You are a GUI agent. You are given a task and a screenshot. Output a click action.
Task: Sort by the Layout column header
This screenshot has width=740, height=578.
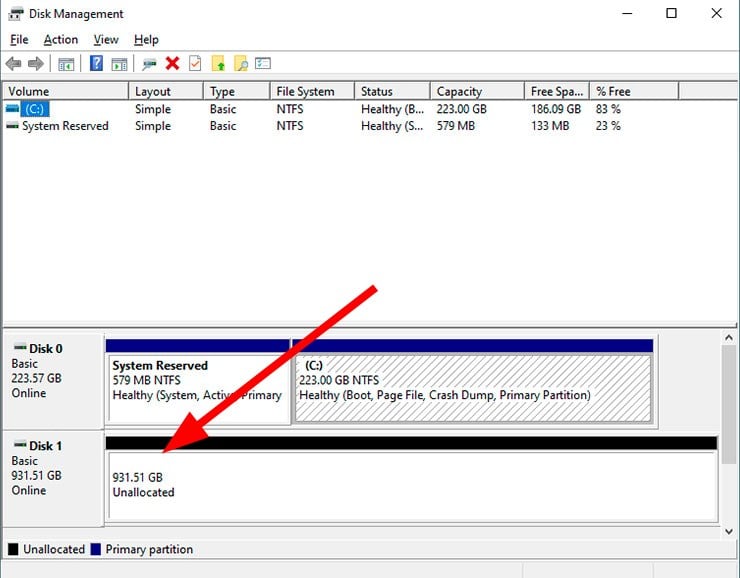click(x=166, y=91)
